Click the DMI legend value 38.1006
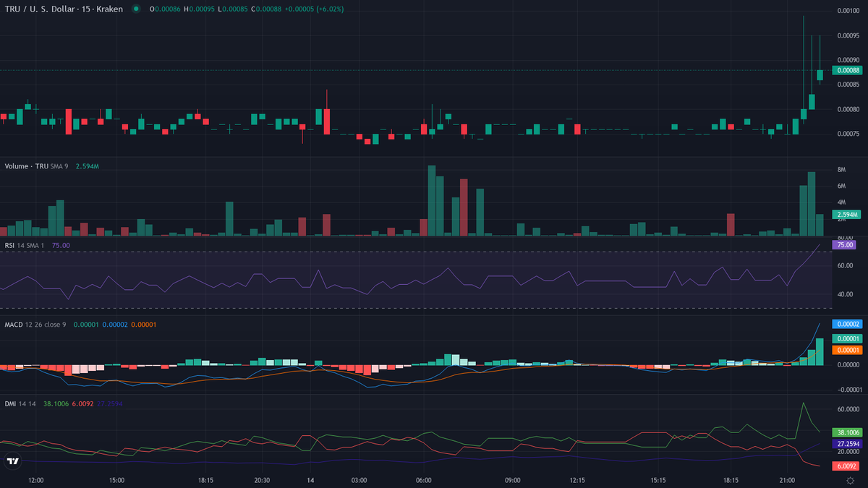The image size is (868, 488). coord(56,403)
